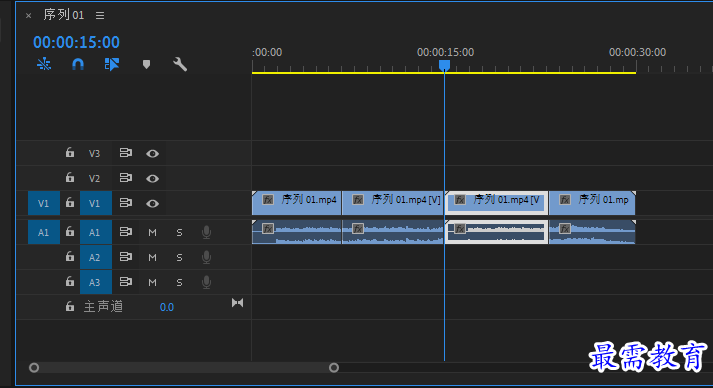Click right handle of zoom scrollbar
Screen dimensions: 713x388
pyautogui.click(x=334, y=368)
